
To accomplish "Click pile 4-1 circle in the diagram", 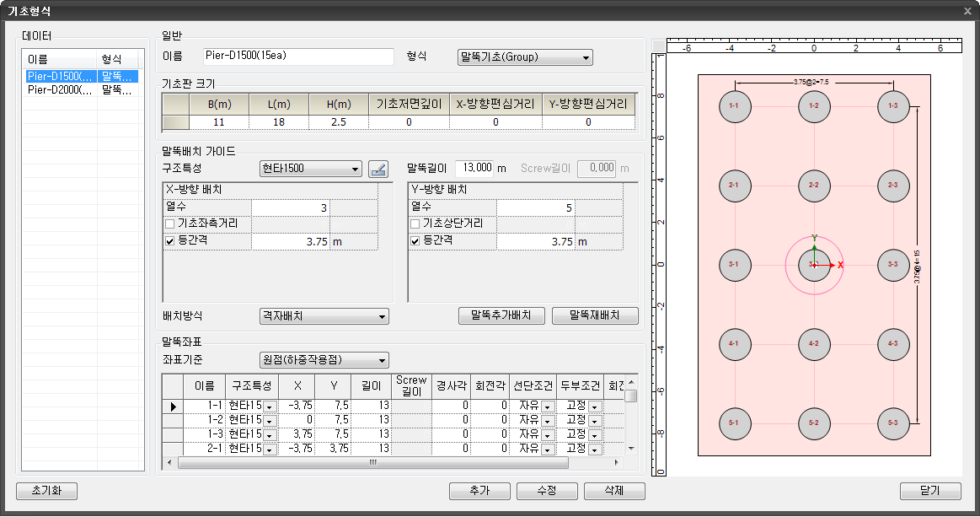I will click(x=734, y=343).
